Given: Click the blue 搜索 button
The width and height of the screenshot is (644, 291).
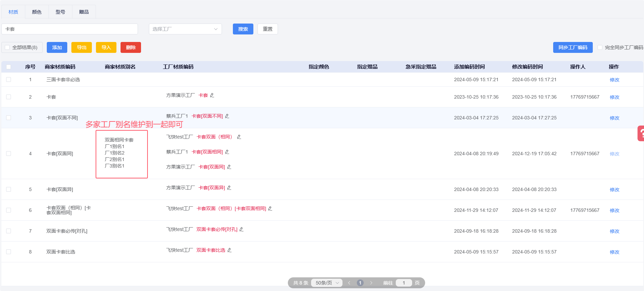Looking at the screenshot, I should (243, 29).
